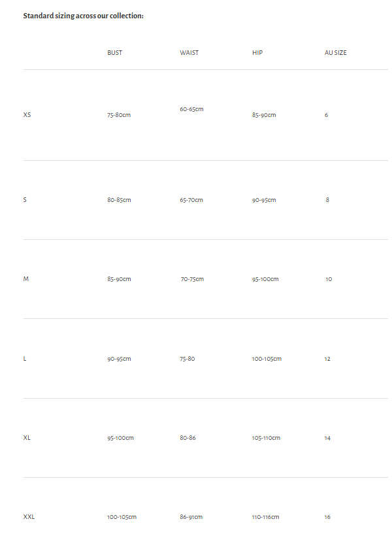392x534 pixels.
Task: Click the S hip value 90-95cm
Action: click(264, 200)
